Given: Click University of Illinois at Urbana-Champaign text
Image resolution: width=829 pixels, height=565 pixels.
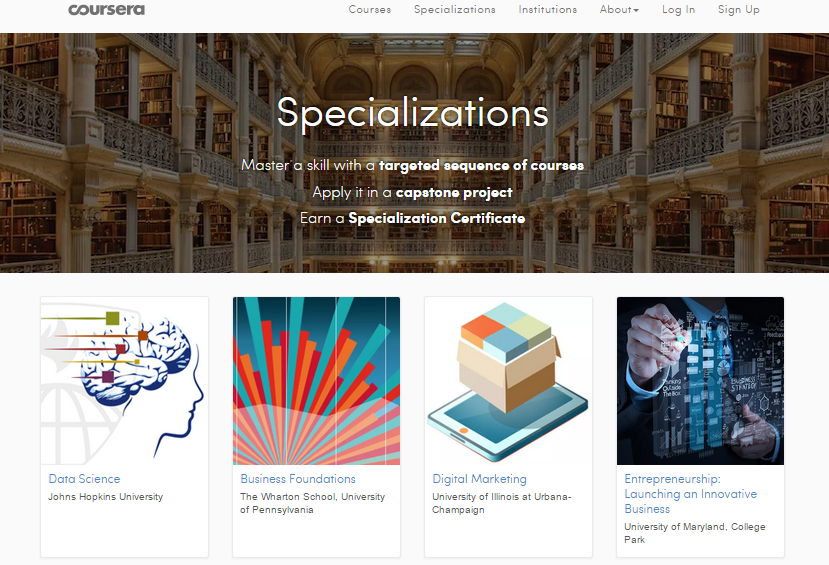Looking at the screenshot, I should coord(502,503).
